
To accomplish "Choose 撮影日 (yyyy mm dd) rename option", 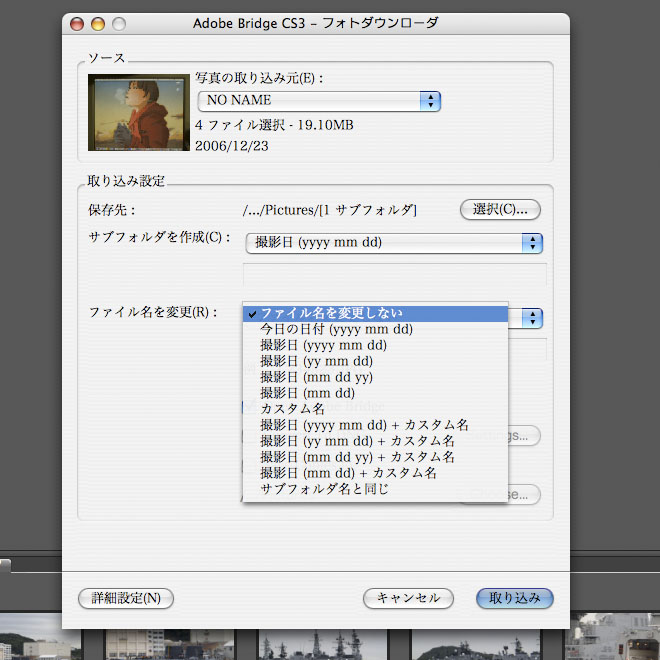I will [375, 345].
